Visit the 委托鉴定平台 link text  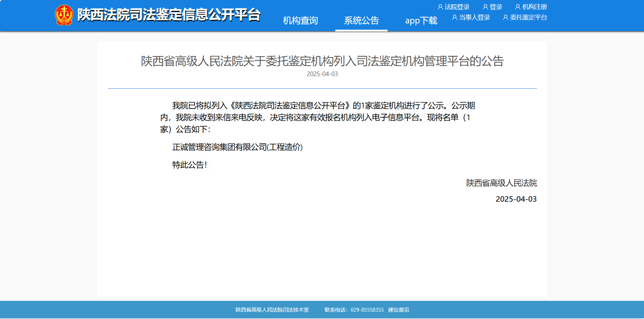[x=529, y=17]
